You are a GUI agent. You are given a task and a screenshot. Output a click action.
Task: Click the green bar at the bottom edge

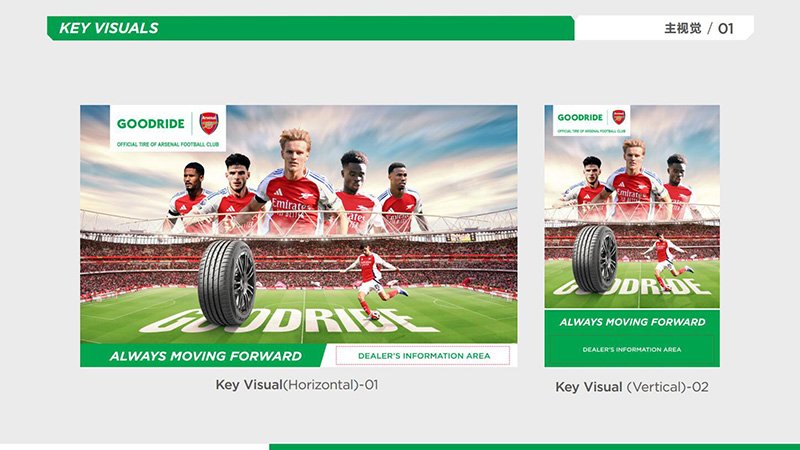click(534, 446)
